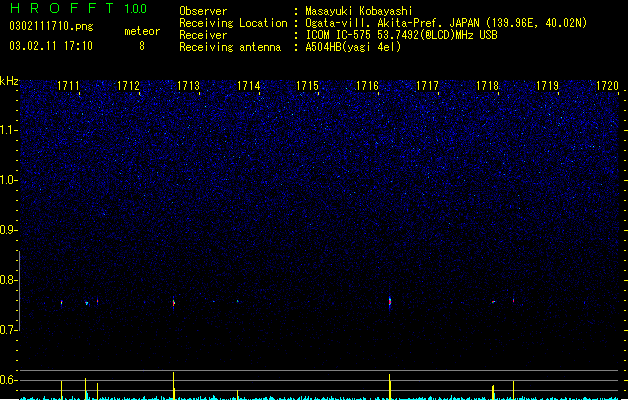Click the 03.02.11 17:10 date stamp
629x400 pixels.
(x=51, y=46)
